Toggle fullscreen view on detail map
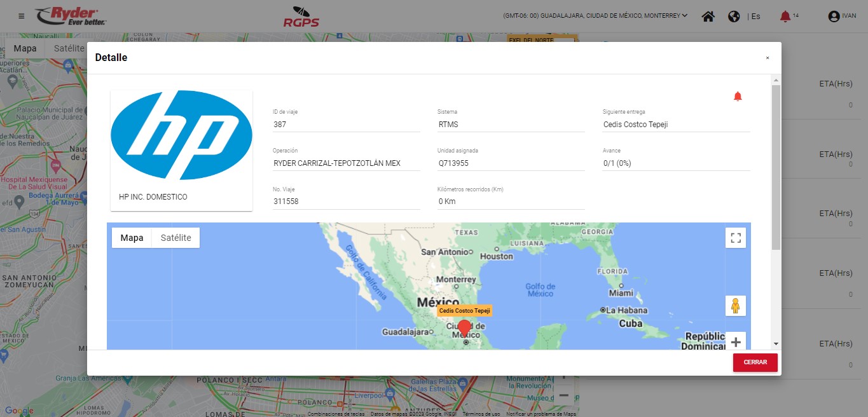 pos(736,238)
